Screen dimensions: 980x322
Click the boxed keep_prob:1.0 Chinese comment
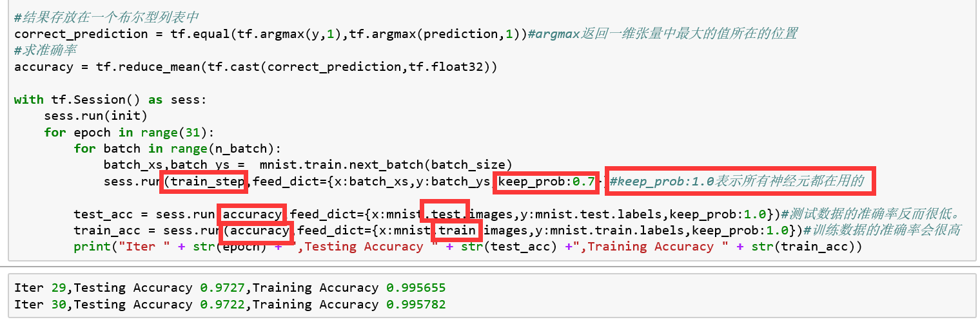pyautogui.click(x=741, y=182)
